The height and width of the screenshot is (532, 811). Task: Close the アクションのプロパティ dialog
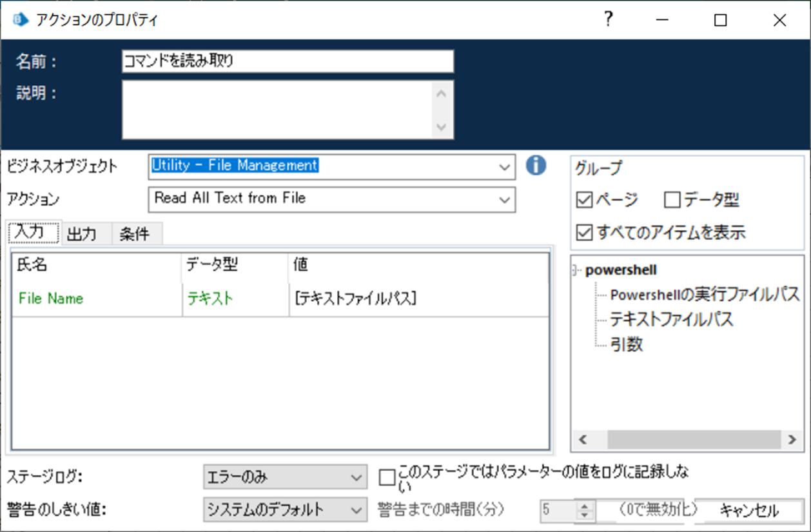pos(779,20)
